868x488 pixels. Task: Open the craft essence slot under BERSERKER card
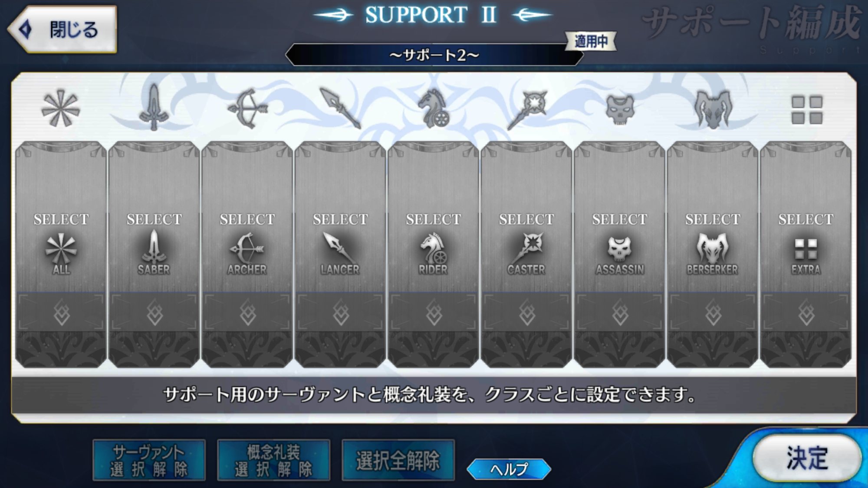click(713, 312)
